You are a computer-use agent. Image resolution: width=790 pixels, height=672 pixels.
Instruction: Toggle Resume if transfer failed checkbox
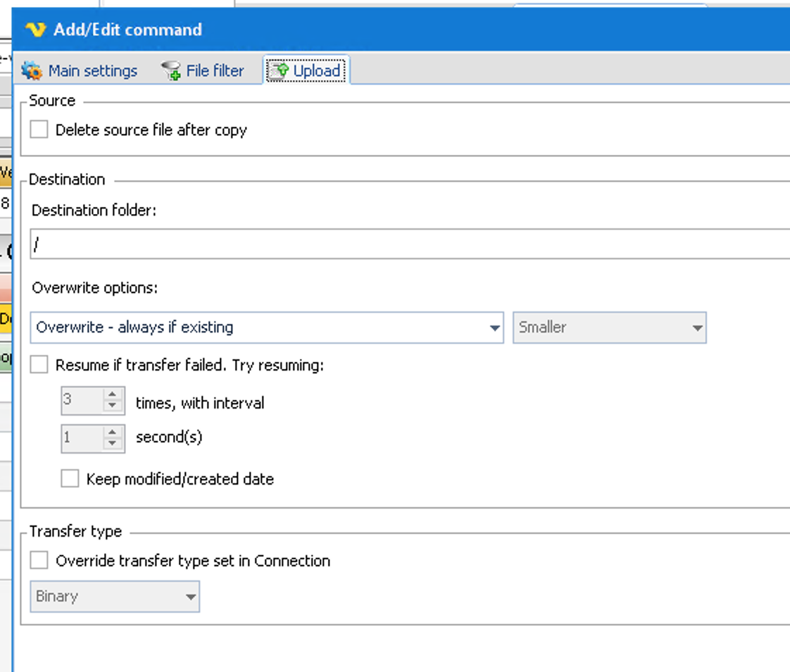point(39,364)
